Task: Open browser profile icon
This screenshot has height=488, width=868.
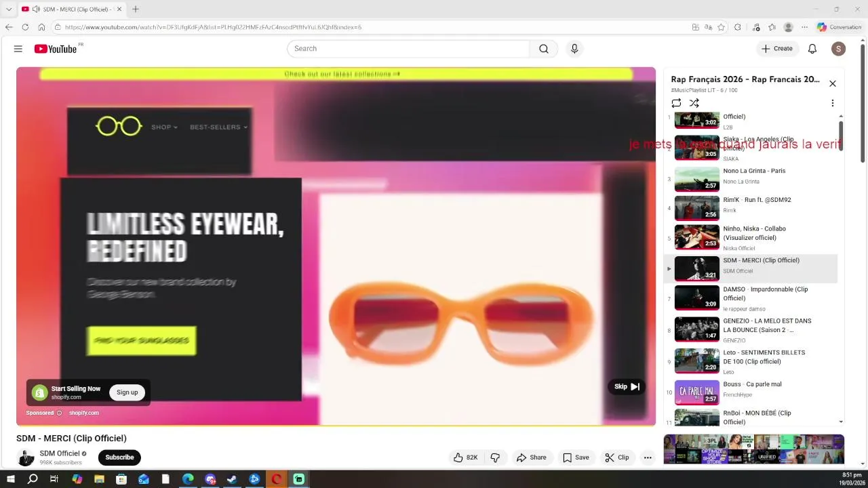Action: [788, 27]
